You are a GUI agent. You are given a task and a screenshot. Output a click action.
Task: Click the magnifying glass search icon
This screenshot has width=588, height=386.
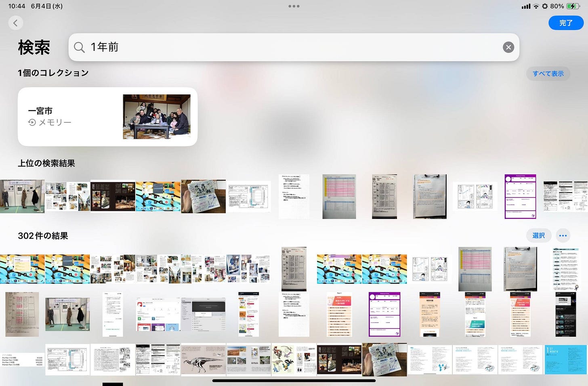(79, 47)
